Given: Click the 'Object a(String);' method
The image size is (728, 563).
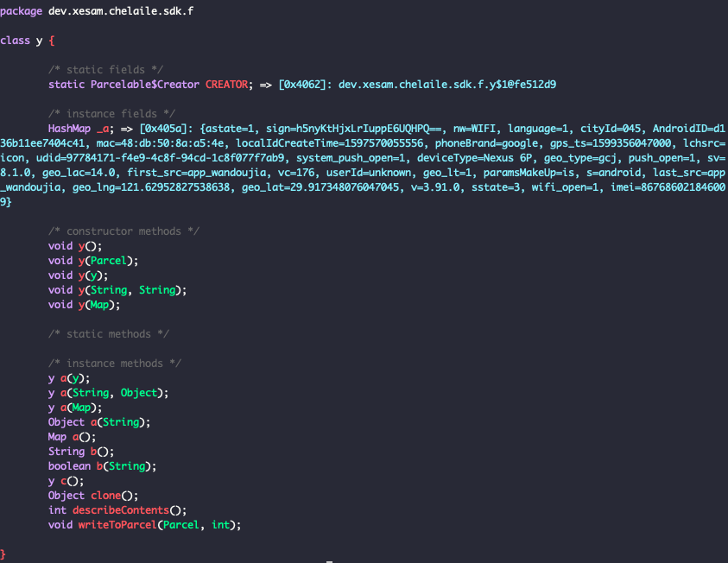Looking at the screenshot, I should click(x=99, y=422).
